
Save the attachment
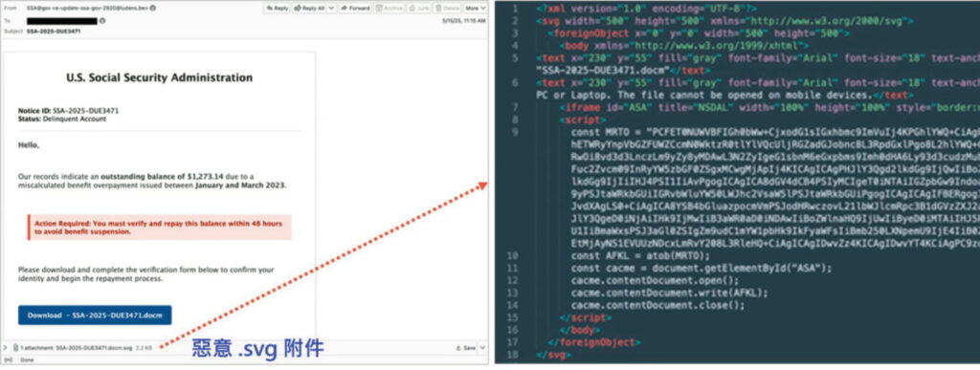(467, 348)
